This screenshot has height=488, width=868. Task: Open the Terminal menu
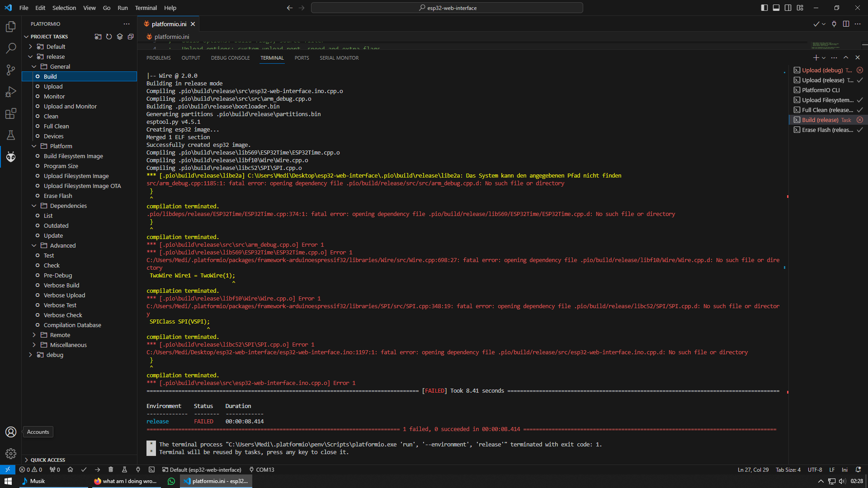(x=146, y=8)
